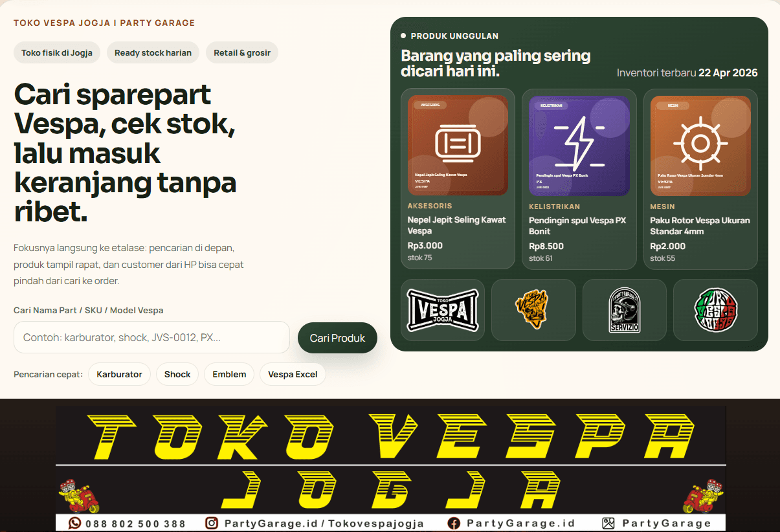
Task: Click the right scooter mascot in banner
Action: pos(704,496)
